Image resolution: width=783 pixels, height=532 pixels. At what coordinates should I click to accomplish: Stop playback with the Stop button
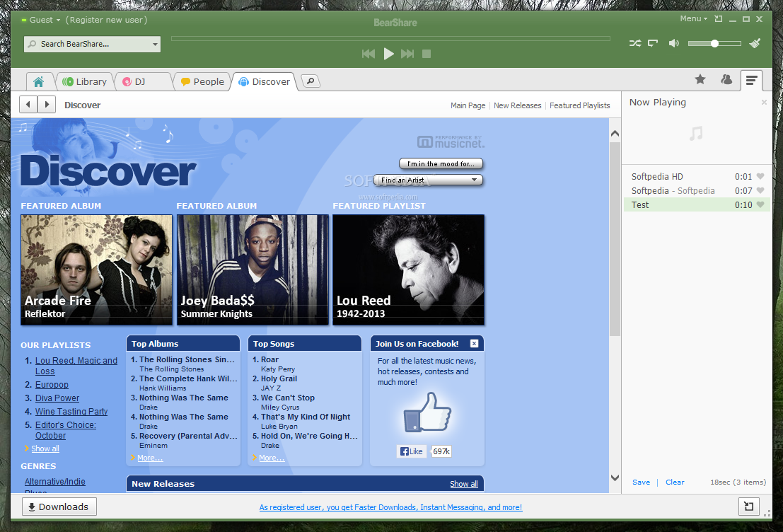tap(427, 54)
